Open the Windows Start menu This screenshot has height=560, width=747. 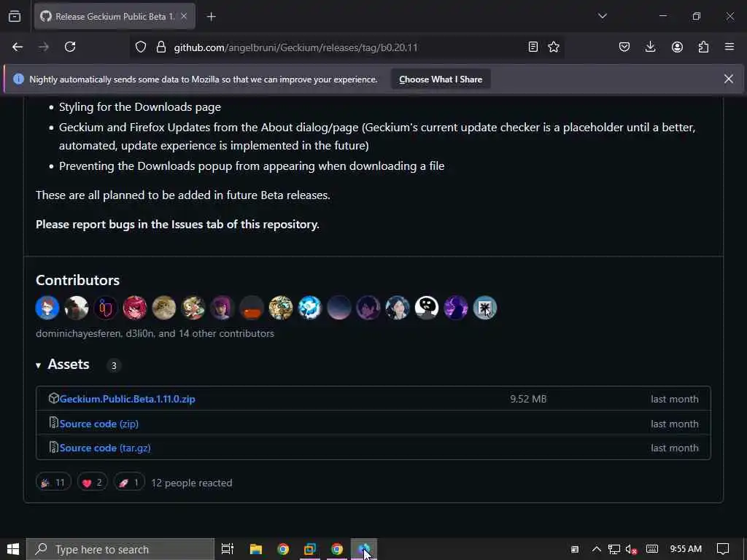(13, 549)
